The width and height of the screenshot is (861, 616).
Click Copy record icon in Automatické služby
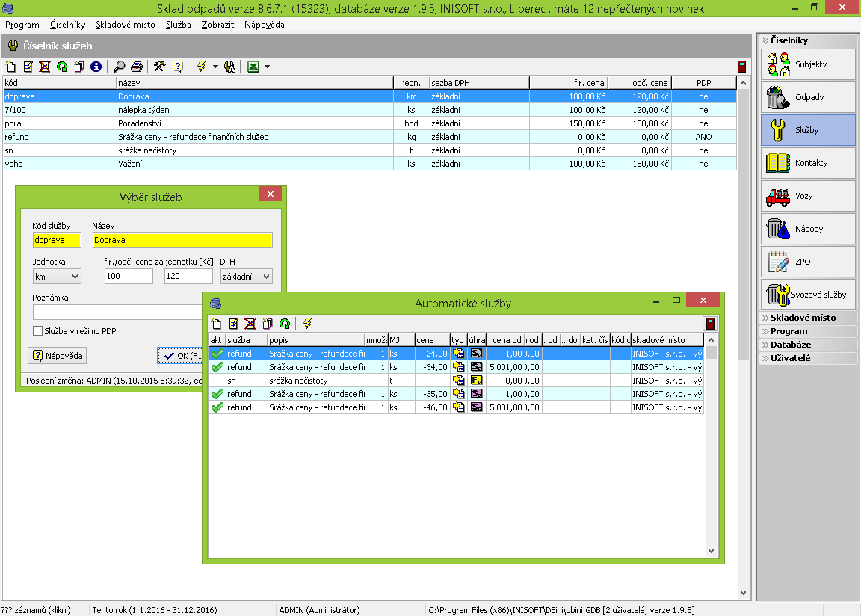point(268,324)
